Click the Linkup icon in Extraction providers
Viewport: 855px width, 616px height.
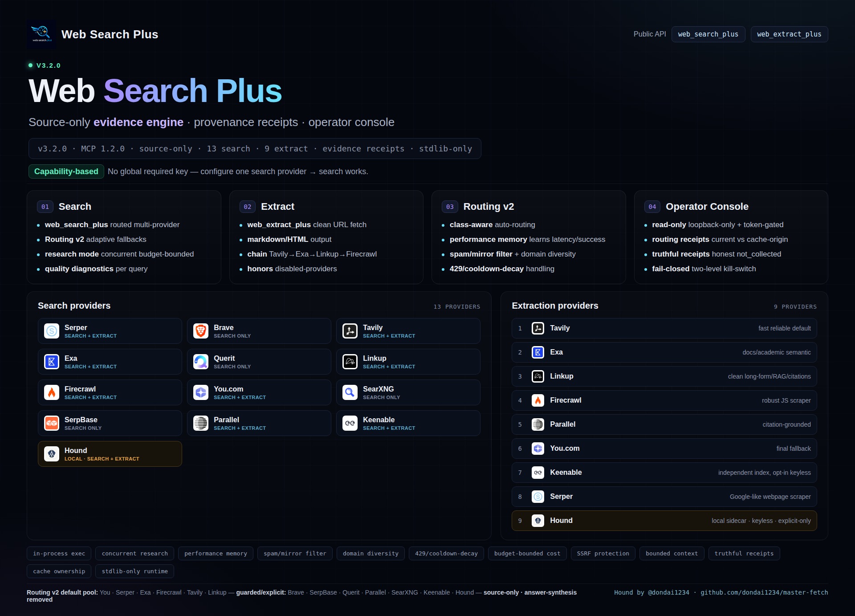538,376
